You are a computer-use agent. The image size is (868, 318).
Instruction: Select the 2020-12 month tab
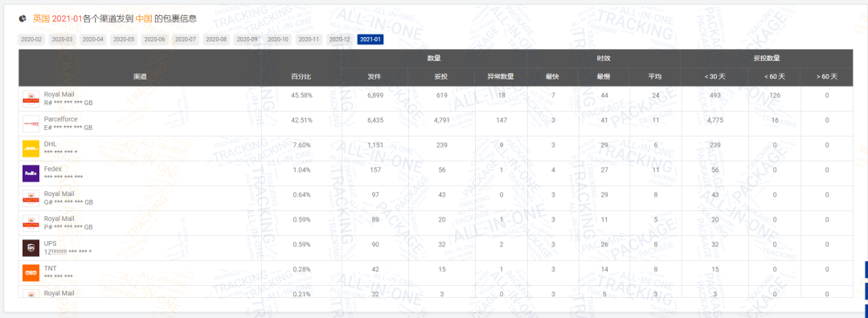point(339,39)
